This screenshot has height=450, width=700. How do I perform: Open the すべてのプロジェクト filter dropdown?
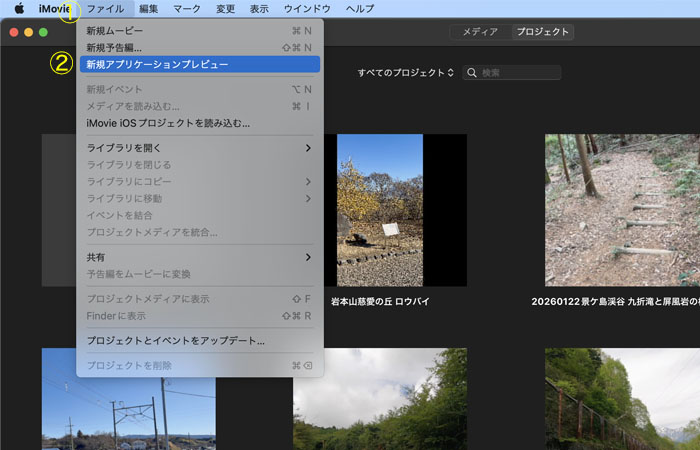(x=405, y=73)
